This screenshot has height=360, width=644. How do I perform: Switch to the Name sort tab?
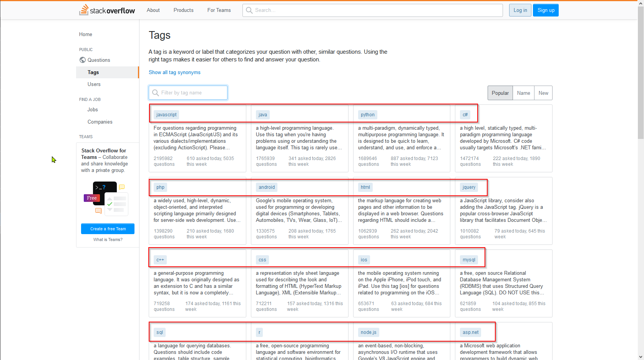click(523, 93)
